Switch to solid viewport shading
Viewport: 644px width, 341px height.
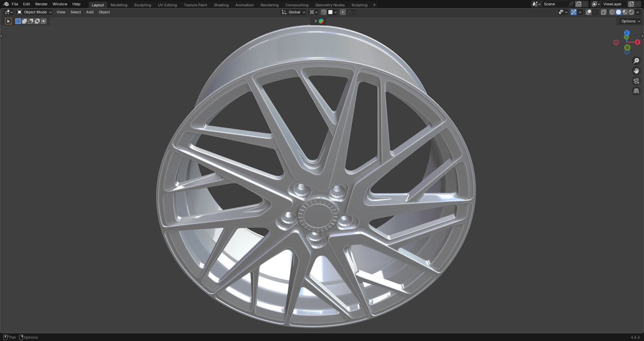(619, 12)
